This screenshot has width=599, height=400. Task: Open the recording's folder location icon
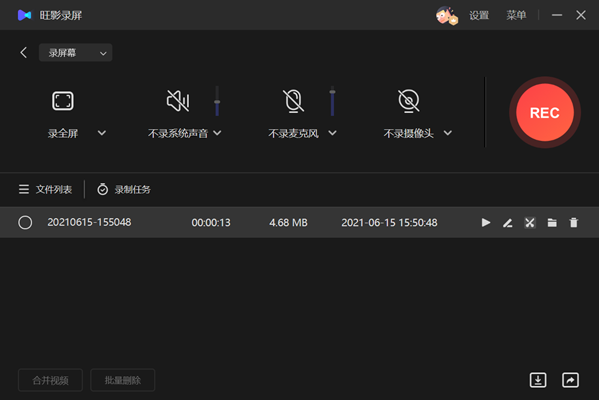pyautogui.click(x=552, y=223)
